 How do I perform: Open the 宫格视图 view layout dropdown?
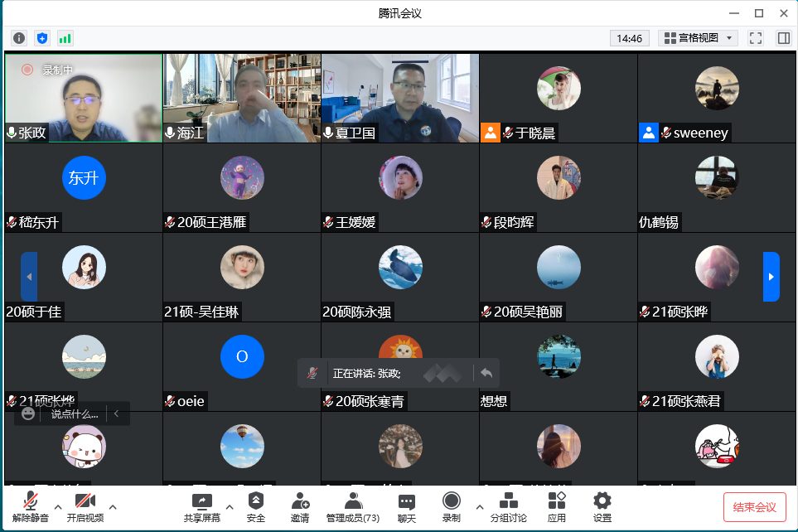coord(698,38)
